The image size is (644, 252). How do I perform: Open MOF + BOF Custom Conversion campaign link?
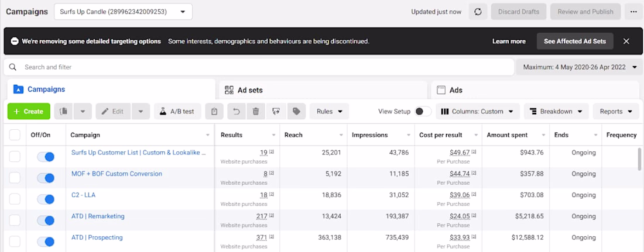tap(117, 174)
